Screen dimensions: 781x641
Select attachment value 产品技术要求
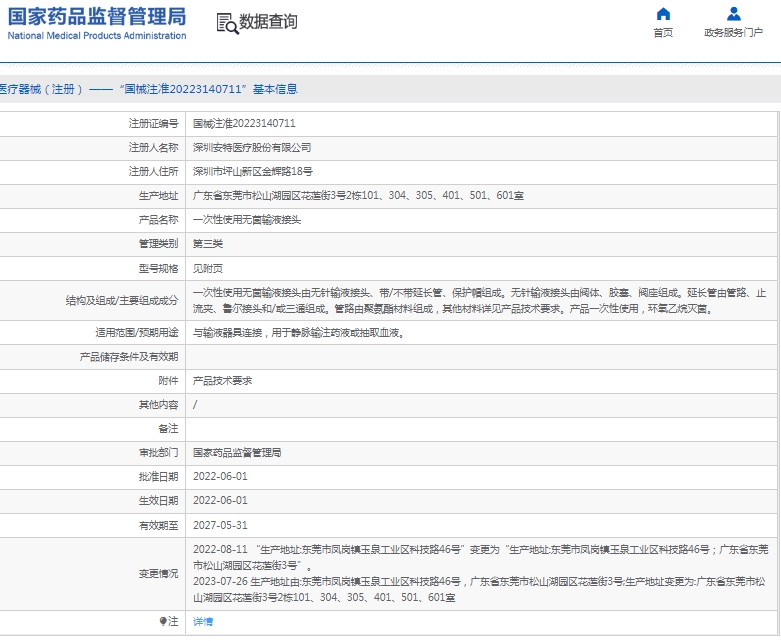coord(222,381)
